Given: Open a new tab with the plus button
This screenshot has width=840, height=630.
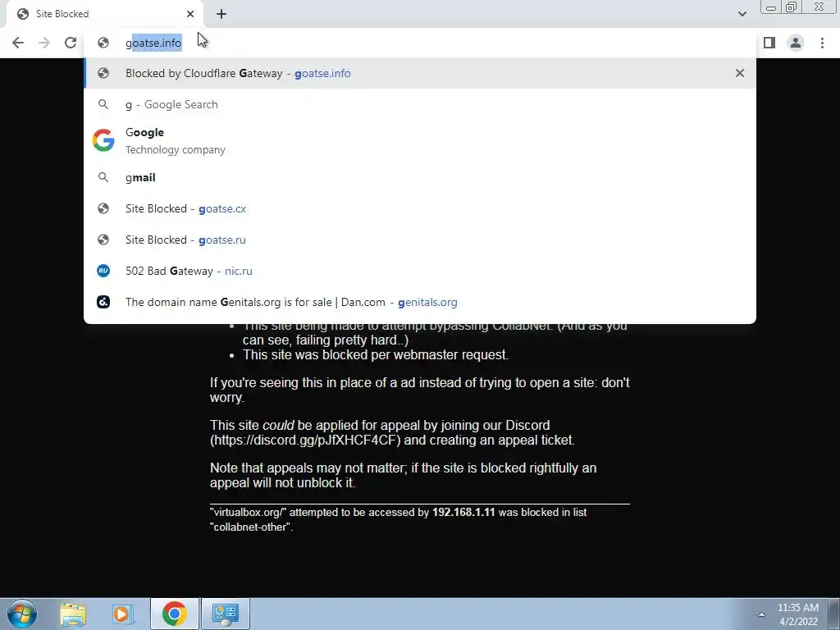Looking at the screenshot, I should coord(221,14).
